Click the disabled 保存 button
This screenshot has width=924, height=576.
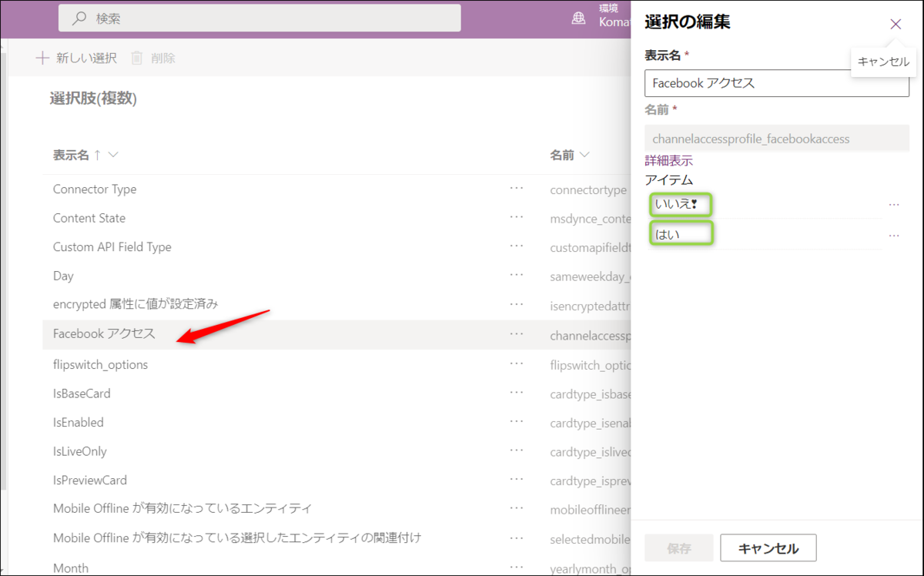pyautogui.click(x=678, y=548)
